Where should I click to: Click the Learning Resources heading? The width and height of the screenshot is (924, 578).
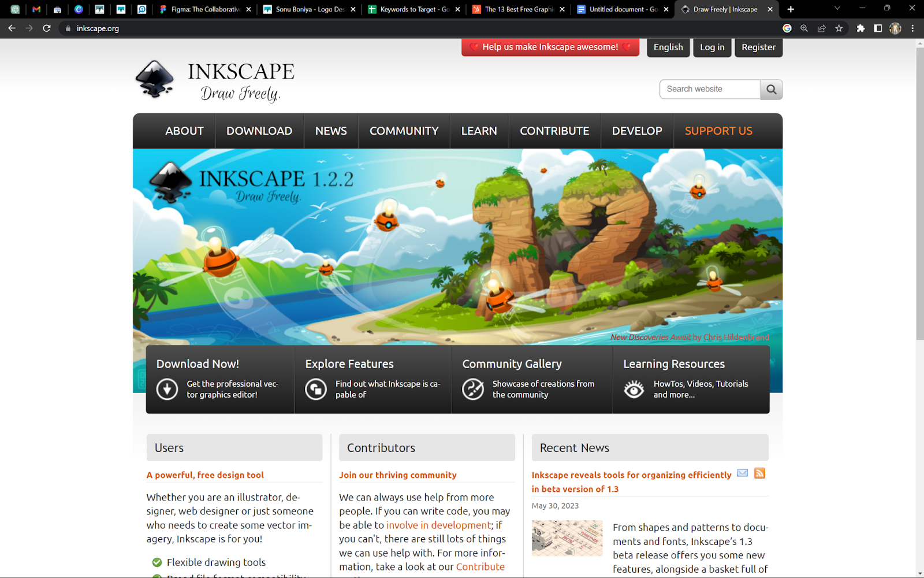pyautogui.click(x=674, y=364)
